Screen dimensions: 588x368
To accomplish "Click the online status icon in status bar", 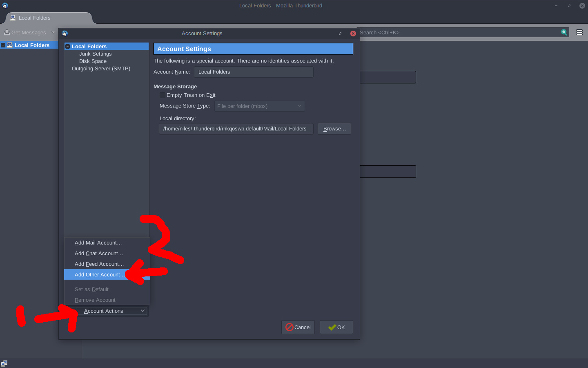I will pyautogui.click(x=4, y=364).
